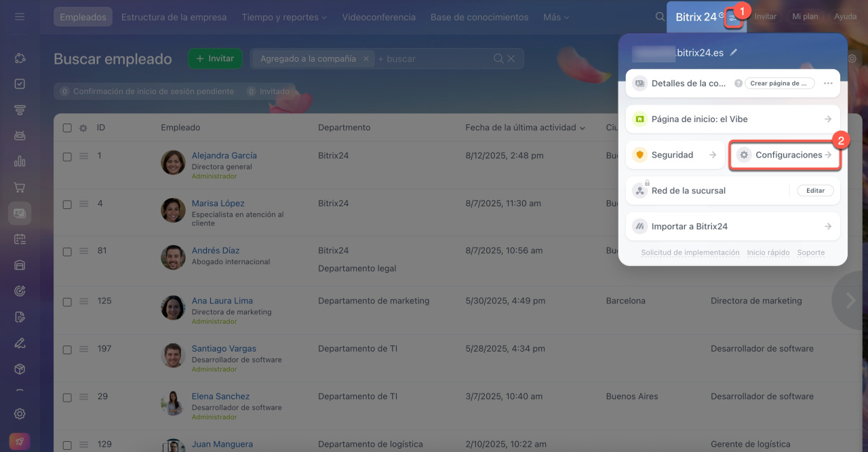The width and height of the screenshot is (868, 452).
Task: Expand the 'Tiempo y reportes' dropdown
Action: (284, 17)
